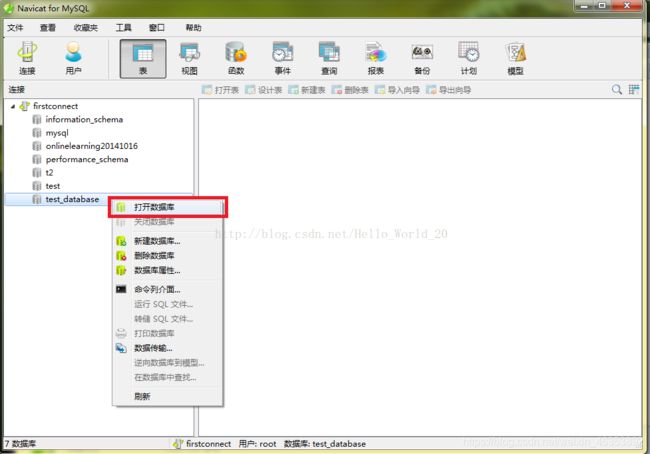Maximize the Navicat window

(x=602, y=6)
